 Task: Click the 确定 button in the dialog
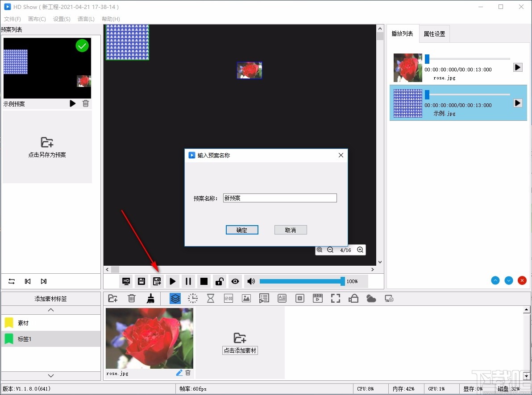pos(242,230)
